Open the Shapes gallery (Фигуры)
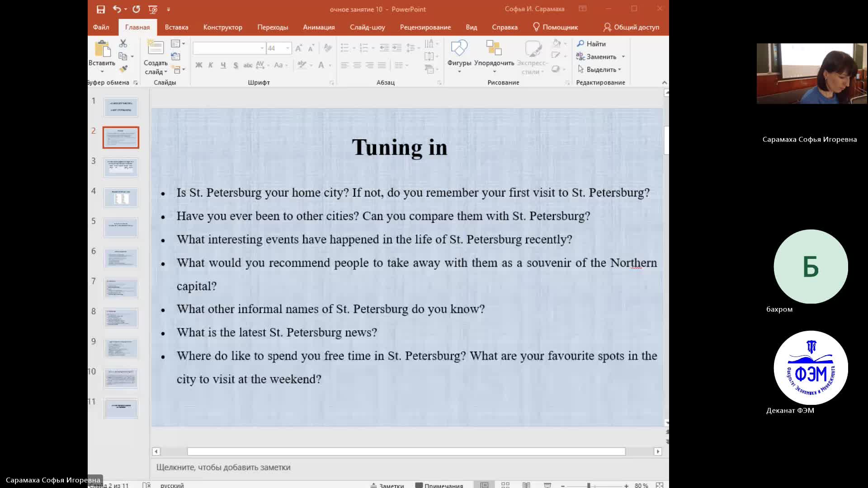Image resolution: width=868 pixels, height=488 pixels. coord(459,56)
